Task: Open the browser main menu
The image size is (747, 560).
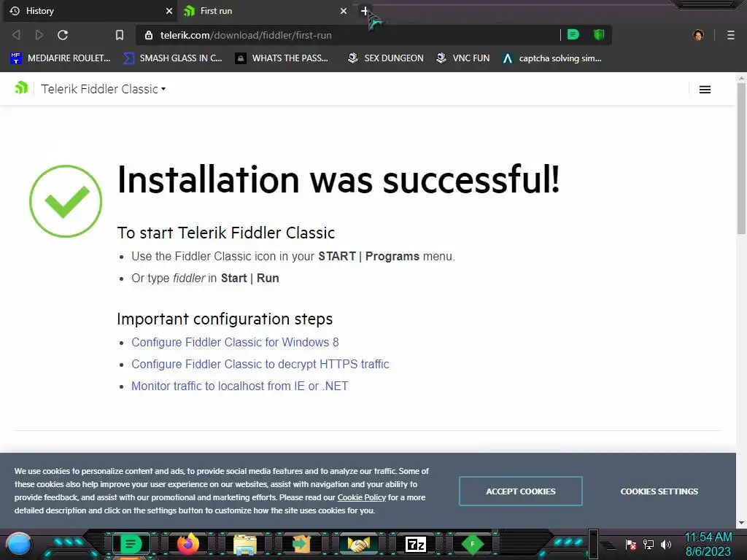Action: coord(731,35)
